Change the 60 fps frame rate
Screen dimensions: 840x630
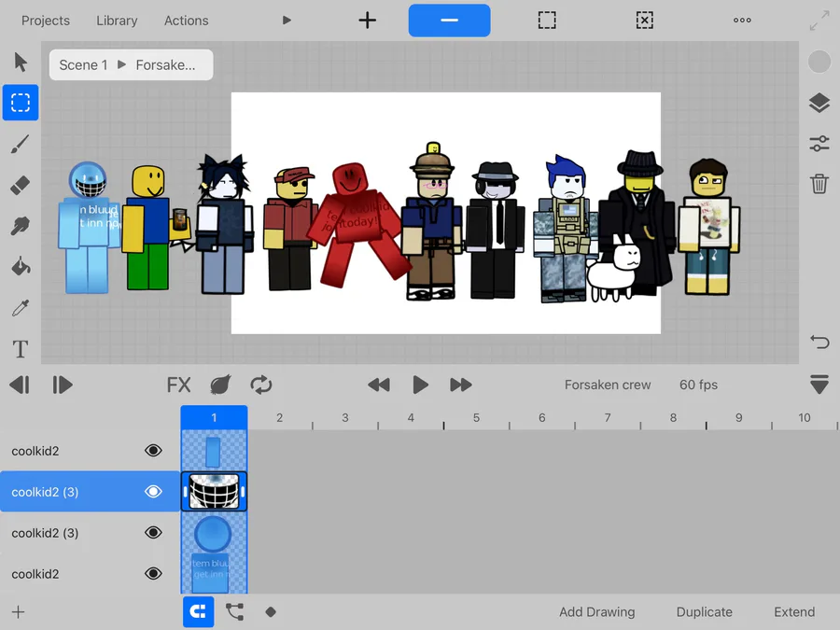(698, 385)
